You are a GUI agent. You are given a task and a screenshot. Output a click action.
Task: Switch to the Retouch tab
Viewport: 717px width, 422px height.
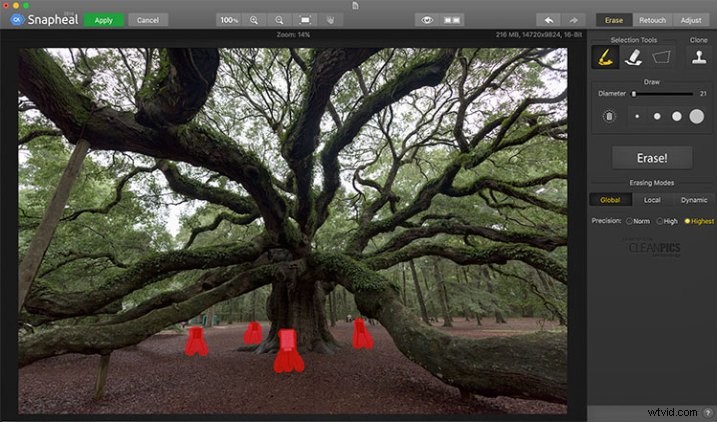(x=652, y=20)
